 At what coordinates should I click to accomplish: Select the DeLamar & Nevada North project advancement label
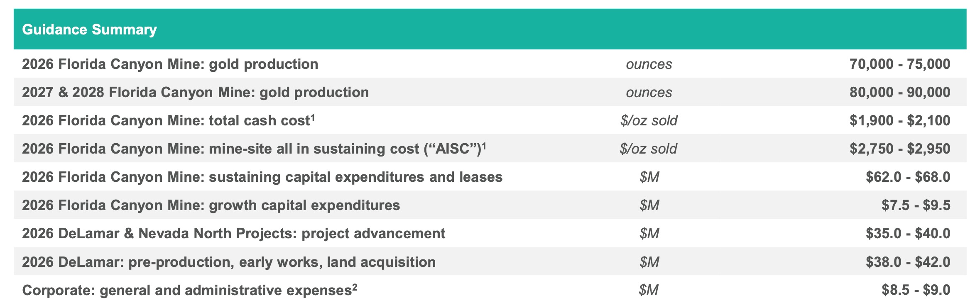[233, 233]
